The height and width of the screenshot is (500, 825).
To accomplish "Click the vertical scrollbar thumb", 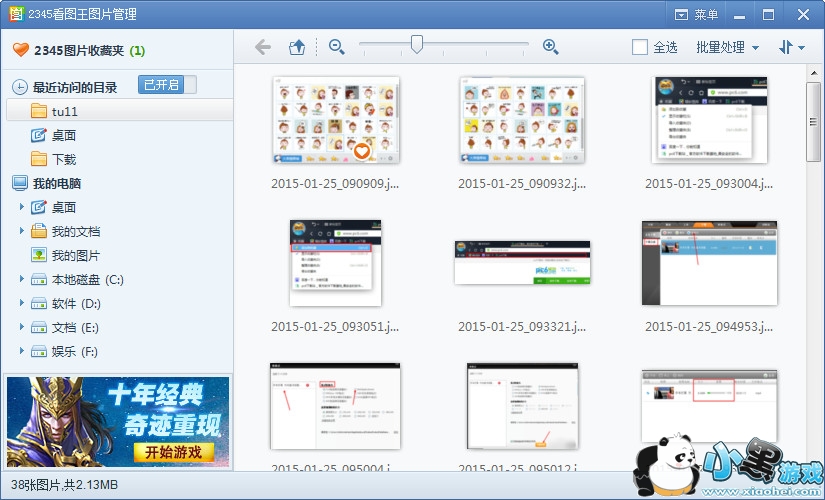I will point(813,122).
